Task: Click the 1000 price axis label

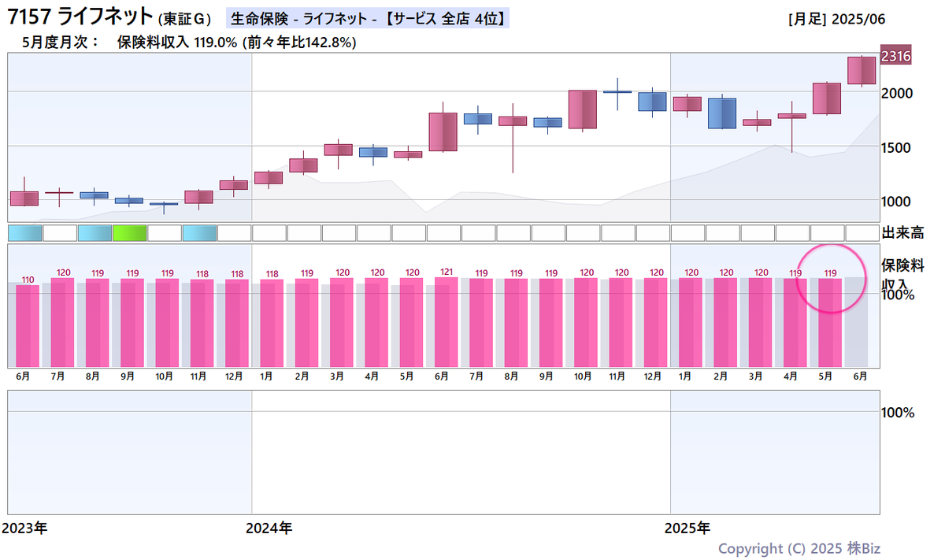Action: [898, 202]
